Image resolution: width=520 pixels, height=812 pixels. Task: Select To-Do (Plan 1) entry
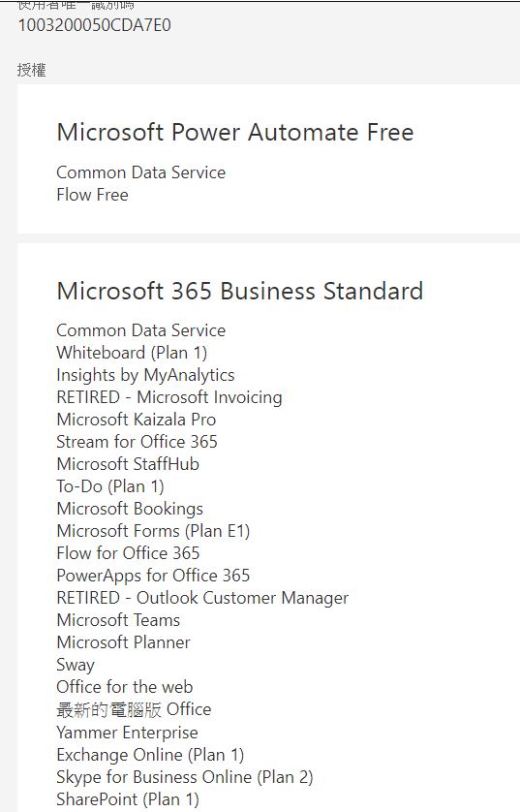[x=110, y=486]
